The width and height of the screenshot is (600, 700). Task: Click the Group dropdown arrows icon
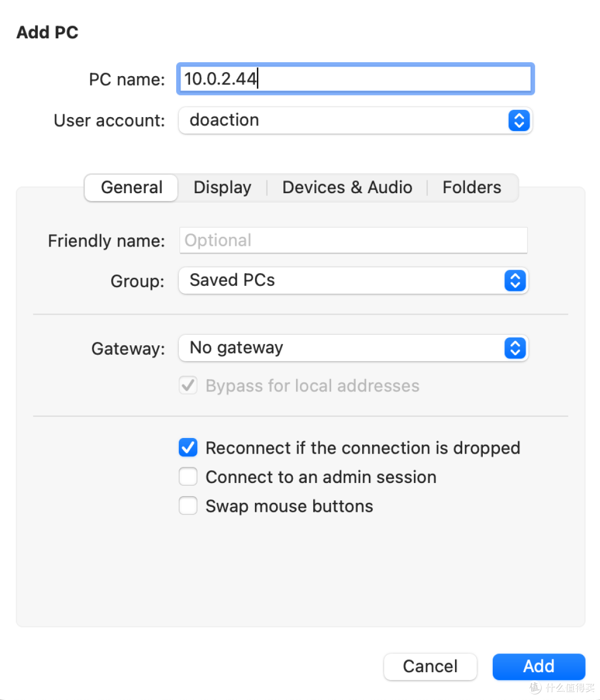pos(515,281)
